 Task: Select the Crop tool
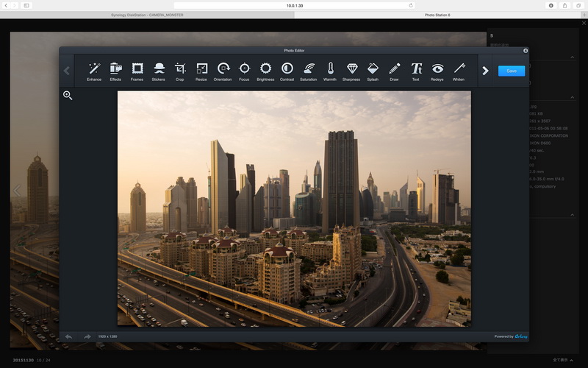click(180, 71)
